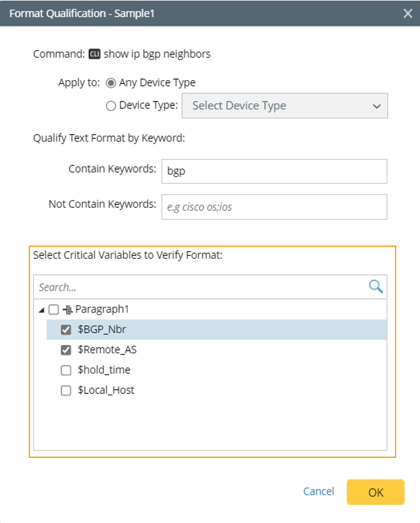
Task: Click the search magnifier icon
Action: tap(376, 287)
